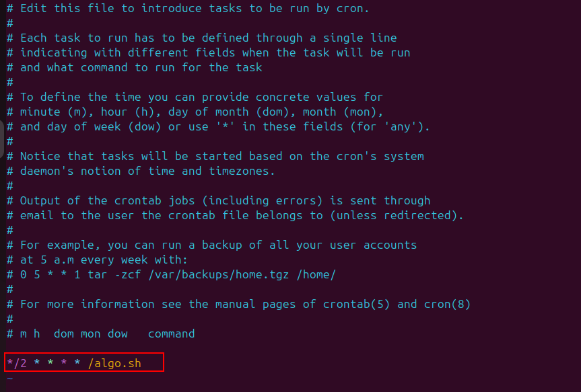Click the */2 minute field in cron entry
Screen dimensions: 581x392
point(17,363)
